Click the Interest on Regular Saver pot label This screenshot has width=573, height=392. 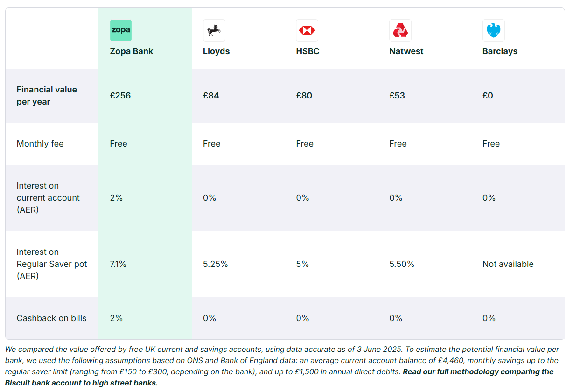pos(52,264)
